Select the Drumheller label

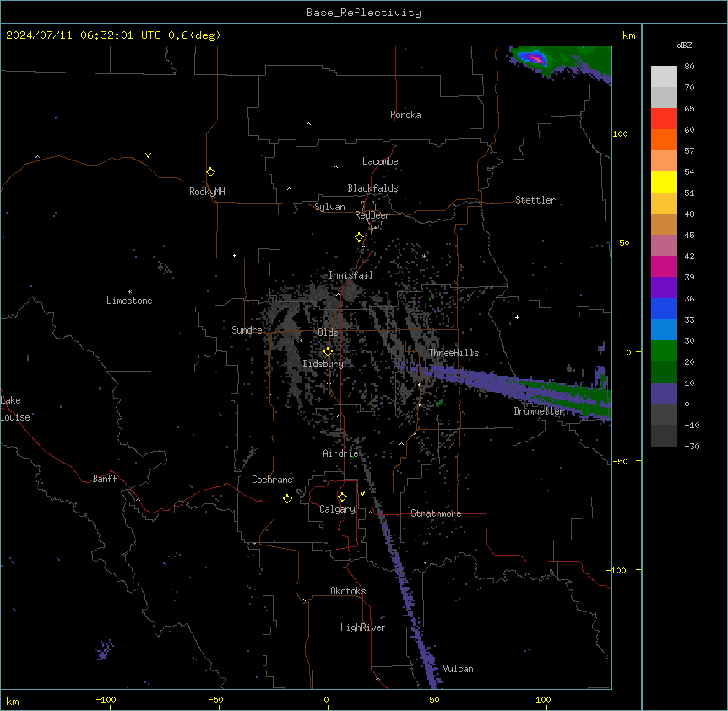point(539,410)
